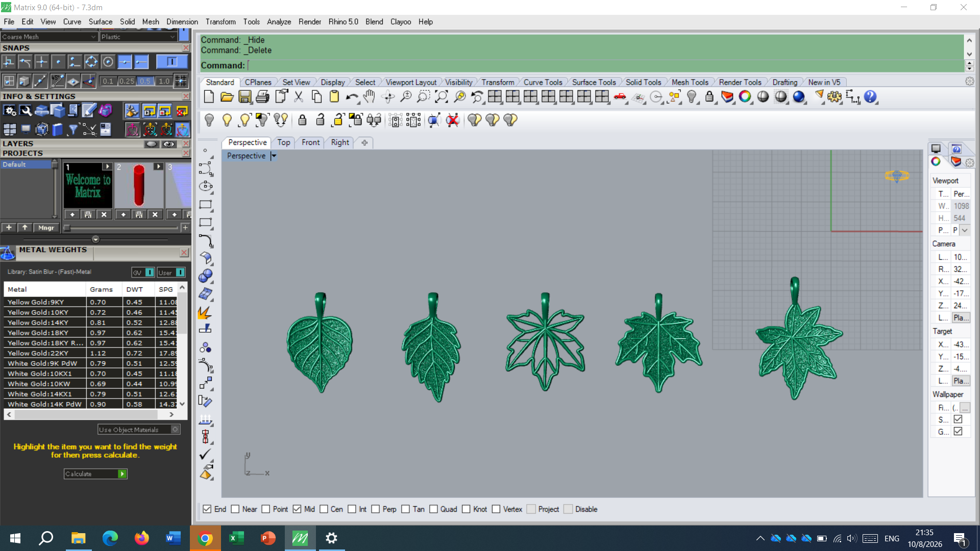Click the color wheel material icon in properties
The image size is (980, 551).
tap(936, 162)
